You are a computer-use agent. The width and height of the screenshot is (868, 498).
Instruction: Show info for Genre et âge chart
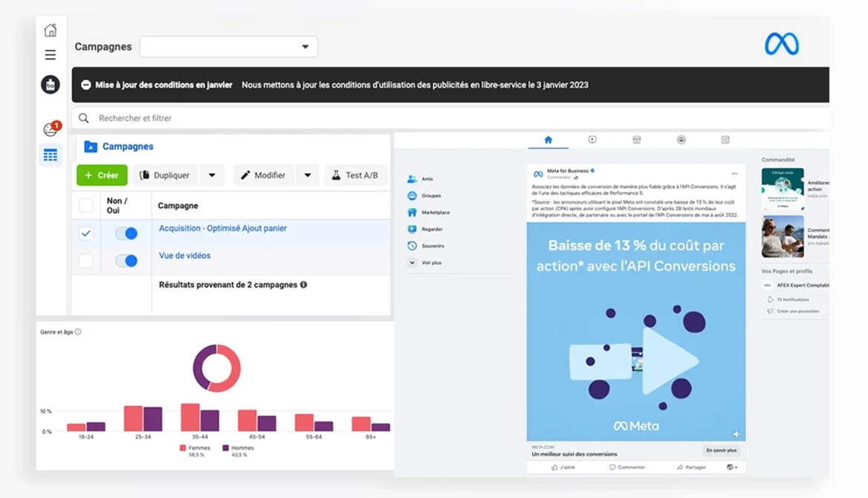[x=78, y=332]
